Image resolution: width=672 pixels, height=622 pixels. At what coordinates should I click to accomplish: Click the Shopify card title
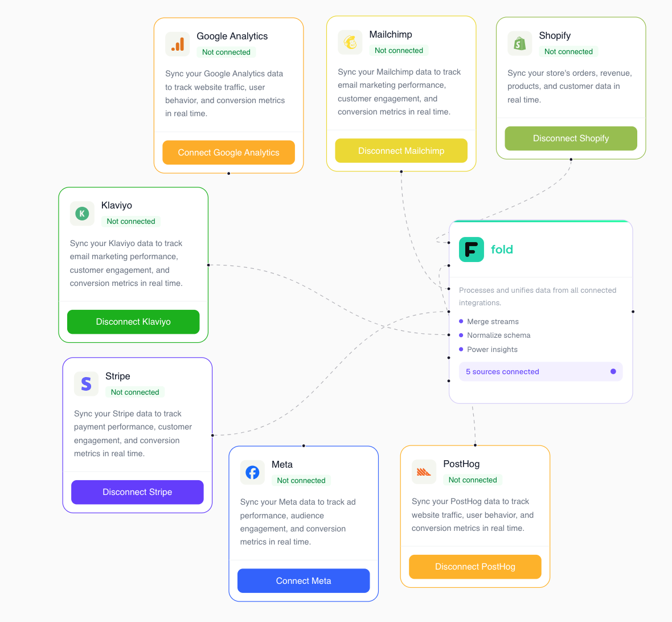tap(555, 35)
